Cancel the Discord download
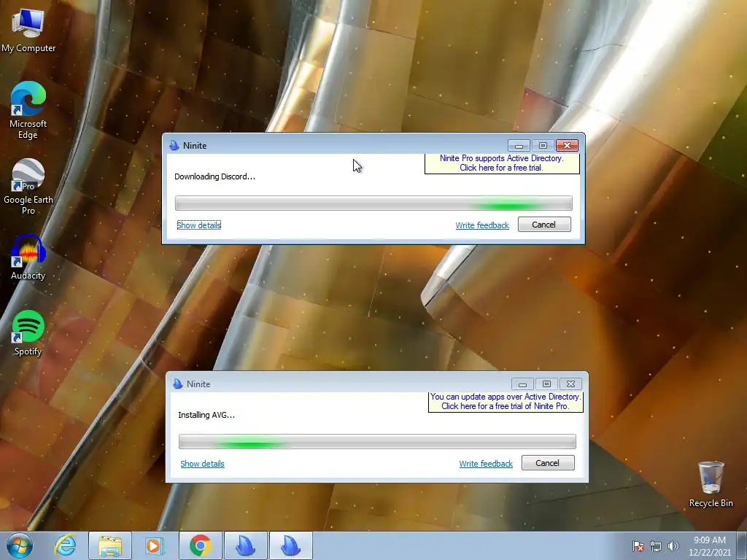Viewport: 747px width, 560px height. coord(544,225)
